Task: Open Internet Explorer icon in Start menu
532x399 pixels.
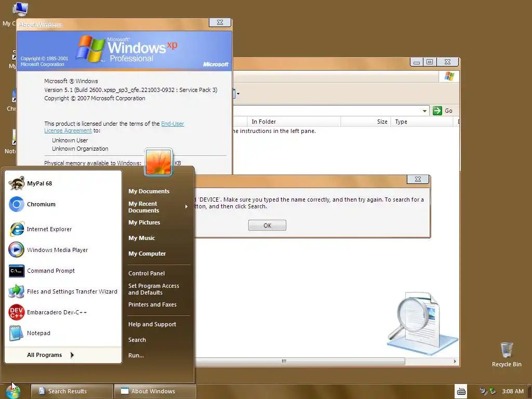Action: click(x=16, y=229)
